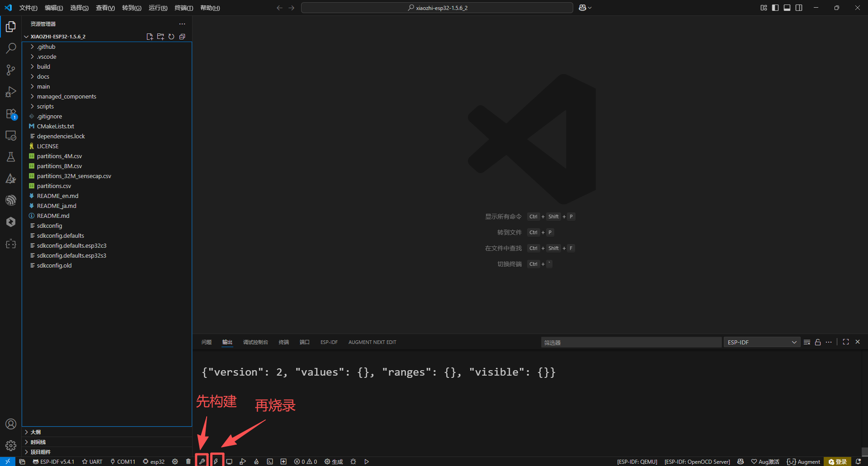This screenshot has width=868, height=466.
Task: Create a new file in the explorer
Action: coord(150,37)
